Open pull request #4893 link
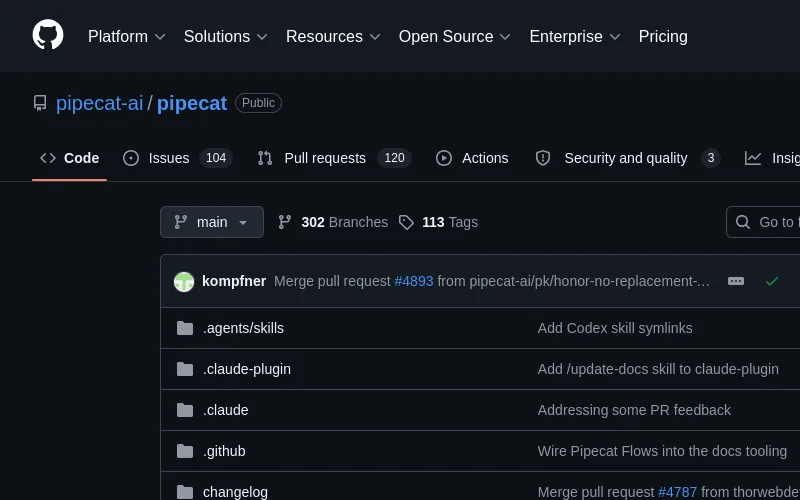The height and width of the screenshot is (500, 800). (414, 281)
